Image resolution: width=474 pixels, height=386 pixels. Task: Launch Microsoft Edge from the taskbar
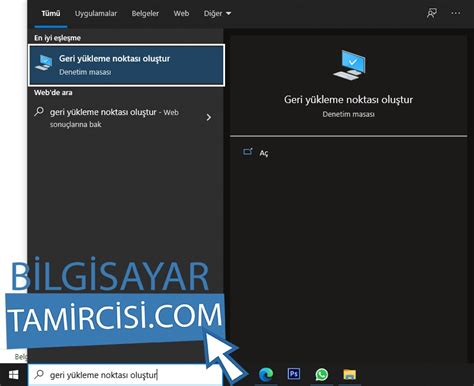coord(266,375)
